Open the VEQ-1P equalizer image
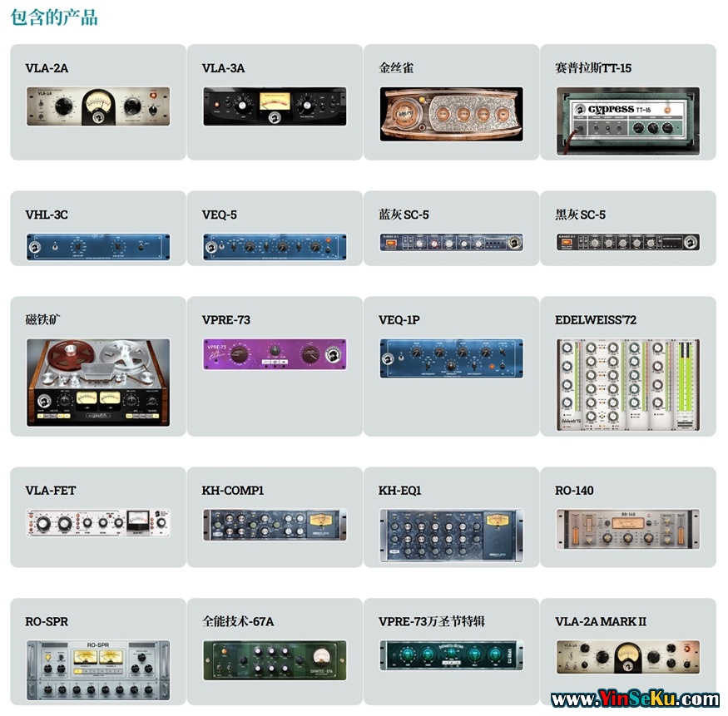Image resolution: width=728 pixels, height=716 pixels. [x=451, y=358]
